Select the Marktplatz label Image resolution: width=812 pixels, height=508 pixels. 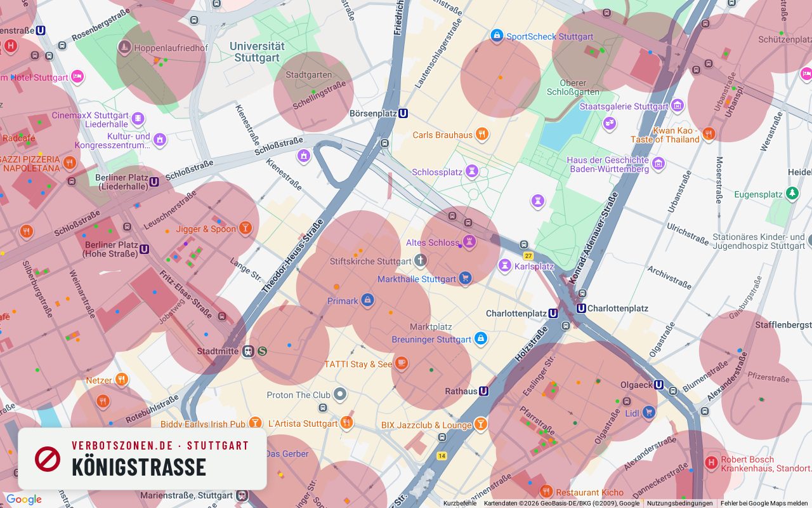pos(431,326)
